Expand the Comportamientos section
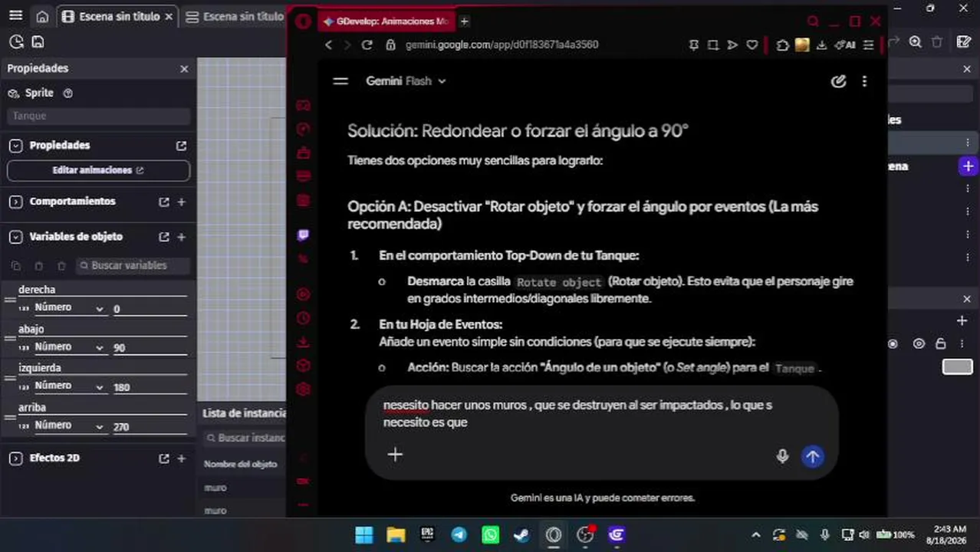980x552 pixels. tap(15, 202)
